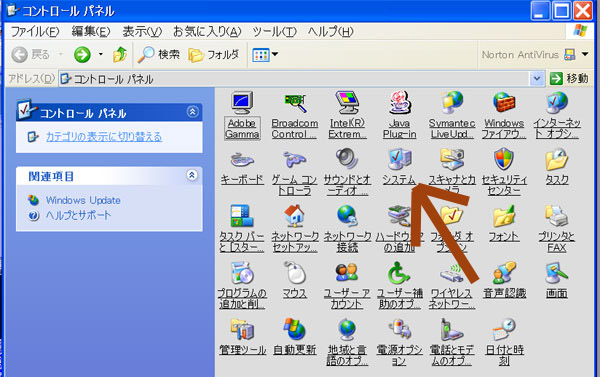Open the View (表示) menu
Screen dimensions: 600x377
coord(142,31)
